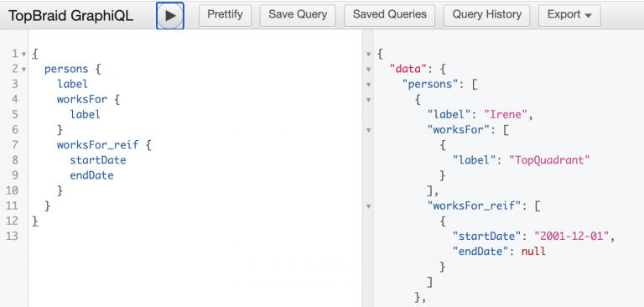Click "worksFor" on query line 4
The height and width of the screenshot is (307, 644).
pos(82,99)
